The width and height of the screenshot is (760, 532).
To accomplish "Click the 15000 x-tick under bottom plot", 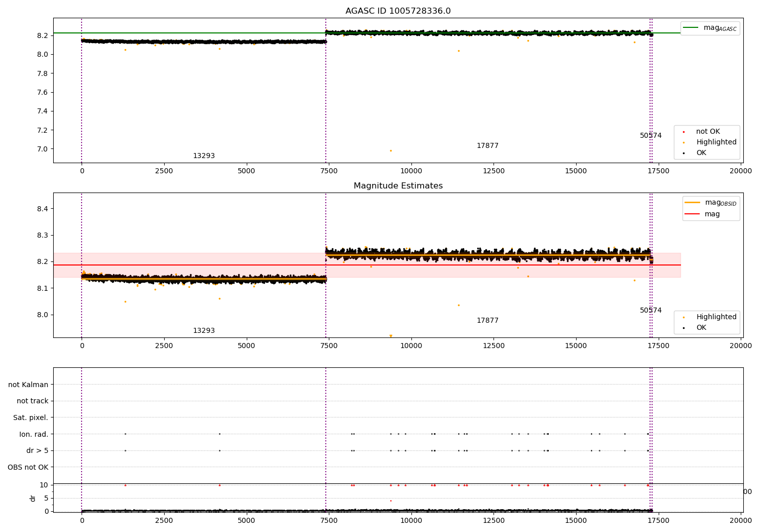I will [576, 521].
